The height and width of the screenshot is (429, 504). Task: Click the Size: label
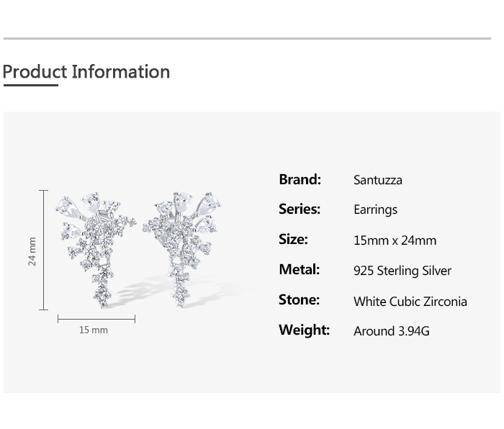click(293, 240)
